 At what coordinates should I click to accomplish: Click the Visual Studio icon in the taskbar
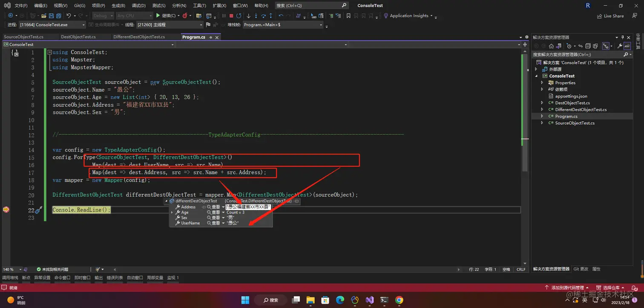click(x=369, y=300)
